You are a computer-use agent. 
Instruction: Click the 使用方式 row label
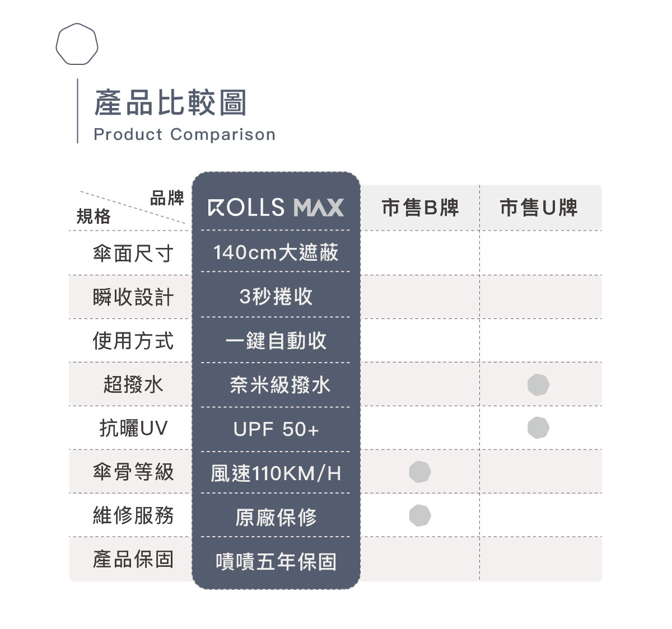(133, 341)
